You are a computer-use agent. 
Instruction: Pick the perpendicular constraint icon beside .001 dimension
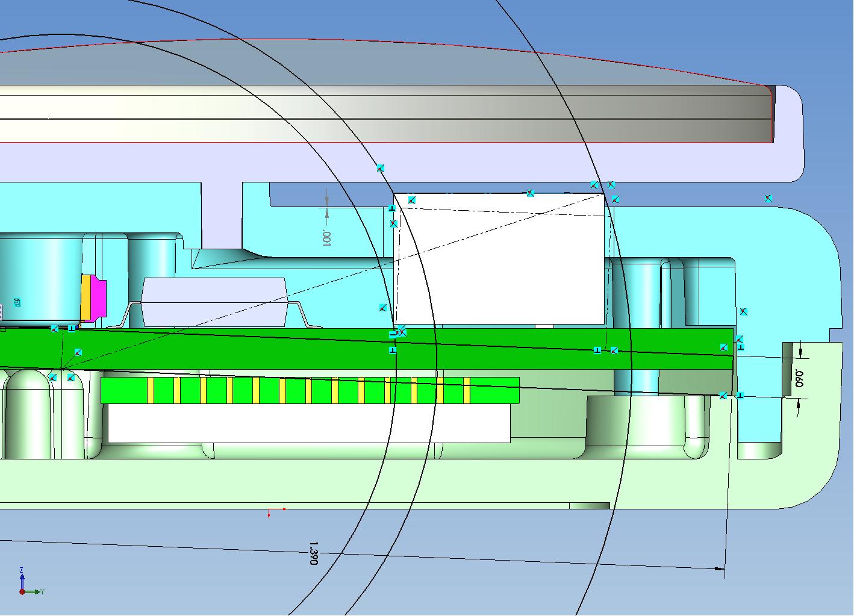pyautogui.click(x=391, y=208)
